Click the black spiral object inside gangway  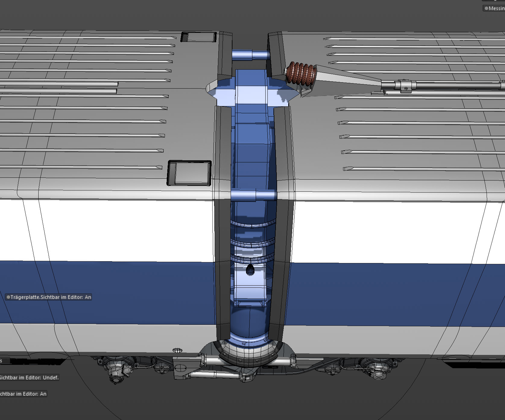tap(250, 270)
